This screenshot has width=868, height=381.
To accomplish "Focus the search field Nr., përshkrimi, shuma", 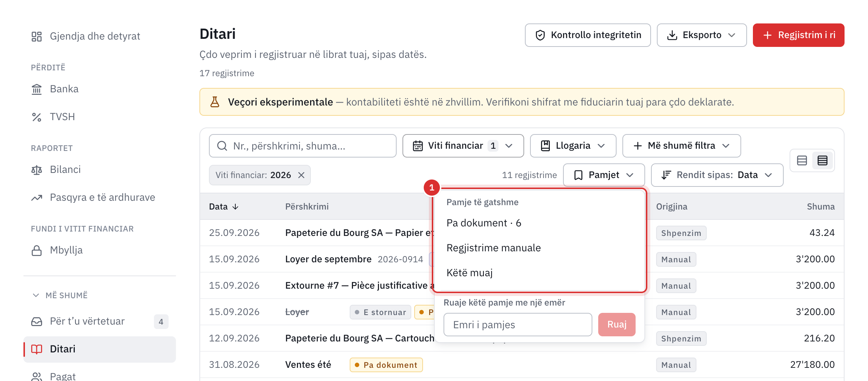I will [302, 146].
